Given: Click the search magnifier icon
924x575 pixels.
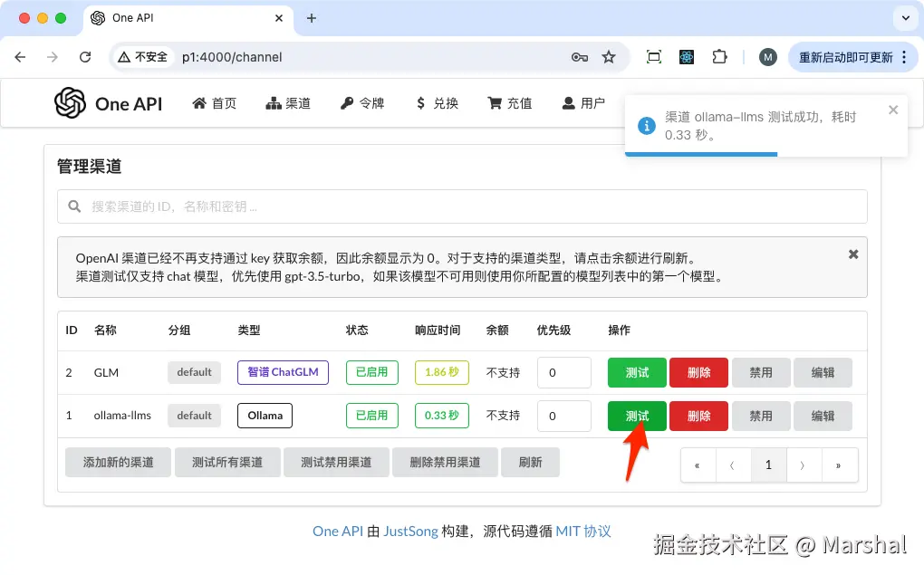Looking at the screenshot, I should 74,206.
